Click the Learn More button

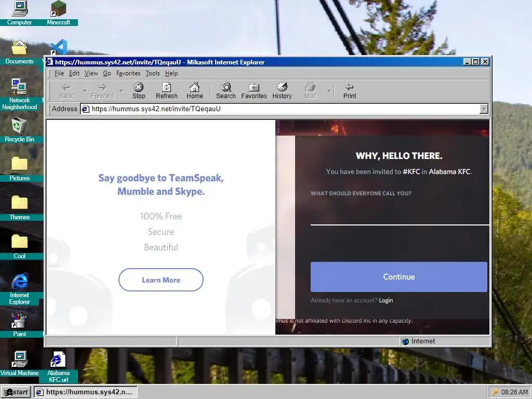tap(161, 280)
